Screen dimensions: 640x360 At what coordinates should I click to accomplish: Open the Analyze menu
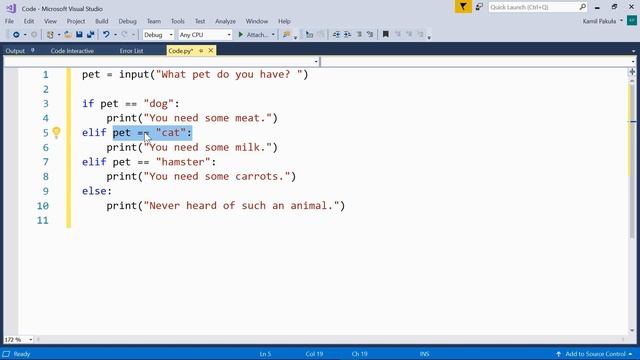(x=225, y=21)
